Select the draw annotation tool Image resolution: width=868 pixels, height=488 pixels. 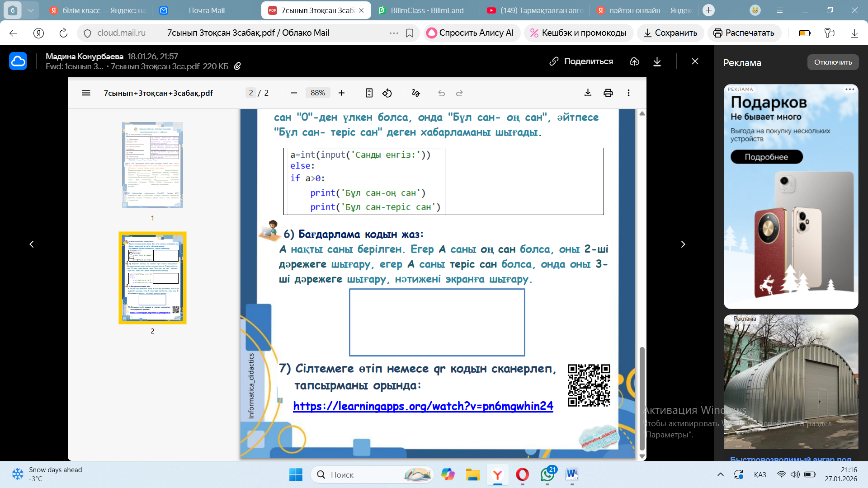415,93
